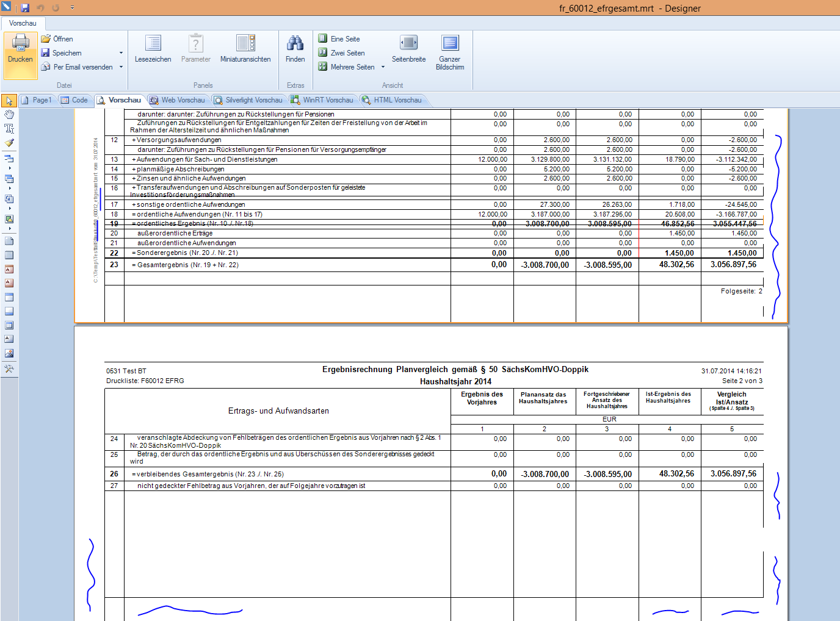Fit preview to Seitenbreite
The width and height of the screenshot is (840, 621).
409,49
